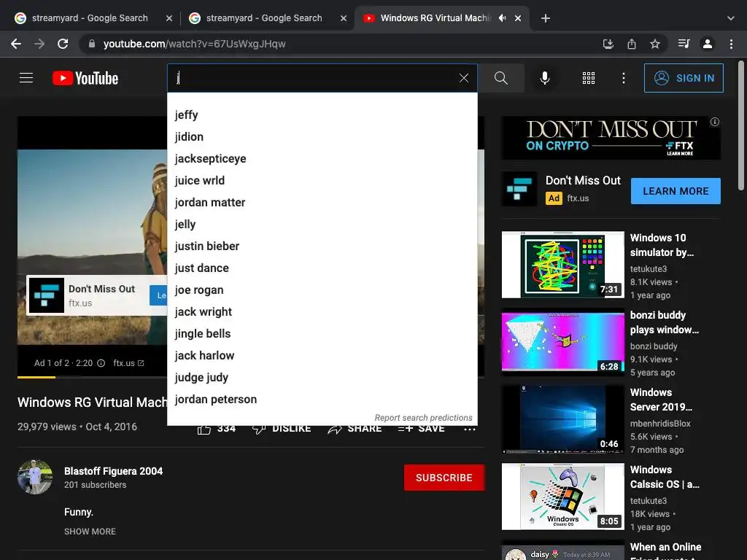
Task: Expand the tab search chevron
Action: [731, 18]
